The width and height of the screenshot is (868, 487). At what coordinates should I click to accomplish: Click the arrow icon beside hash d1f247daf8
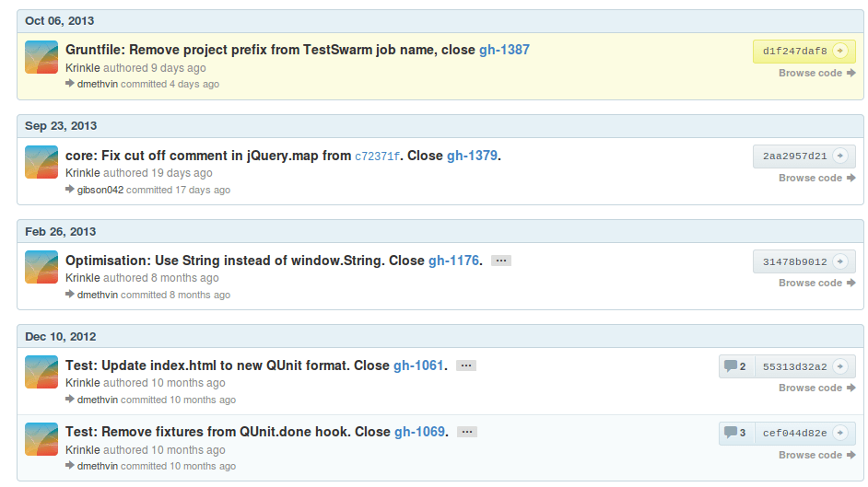[840, 51]
